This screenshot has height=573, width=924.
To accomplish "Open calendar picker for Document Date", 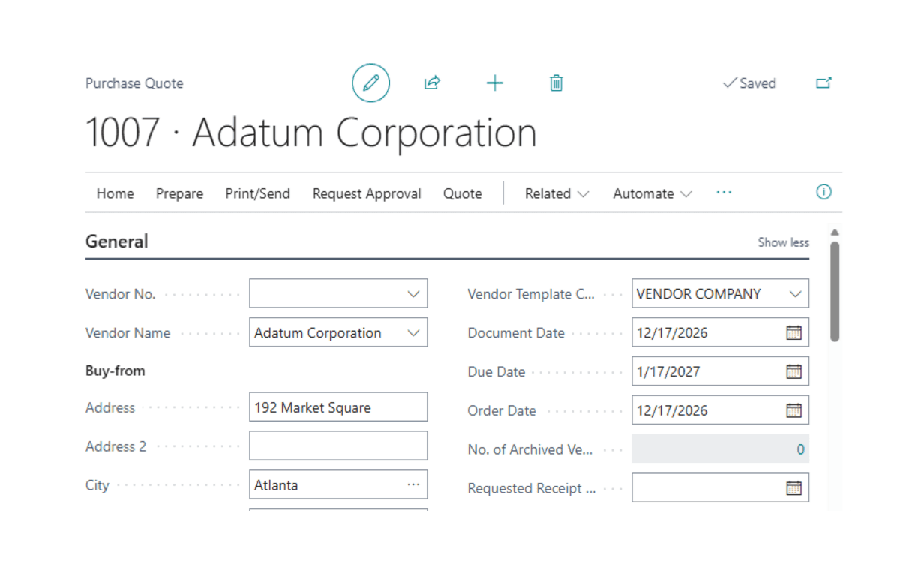I will (x=793, y=333).
